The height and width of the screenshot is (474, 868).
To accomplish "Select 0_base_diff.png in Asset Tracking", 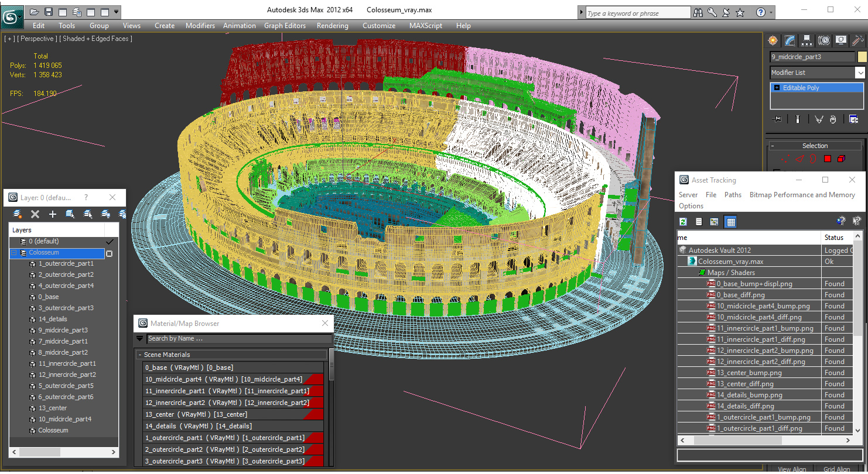I will pyautogui.click(x=741, y=295).
